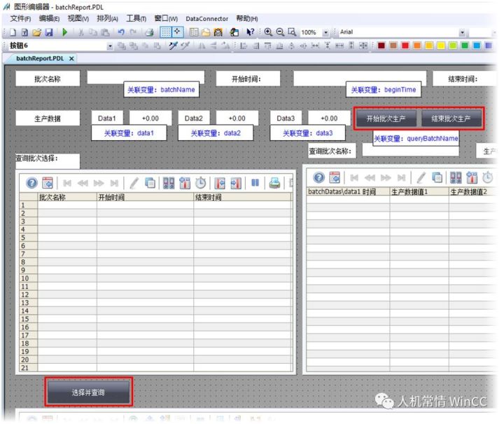Click the 选择并查询 button
This screenshot has height=424, width=504.
pos(88,392)
